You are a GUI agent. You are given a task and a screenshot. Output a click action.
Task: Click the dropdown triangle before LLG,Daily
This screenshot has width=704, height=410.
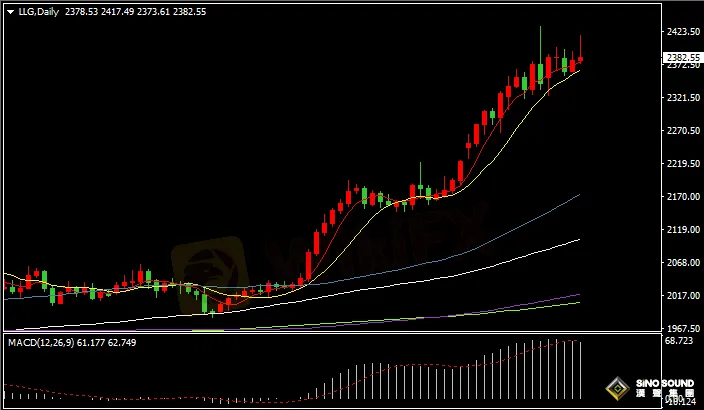(10, 12)
